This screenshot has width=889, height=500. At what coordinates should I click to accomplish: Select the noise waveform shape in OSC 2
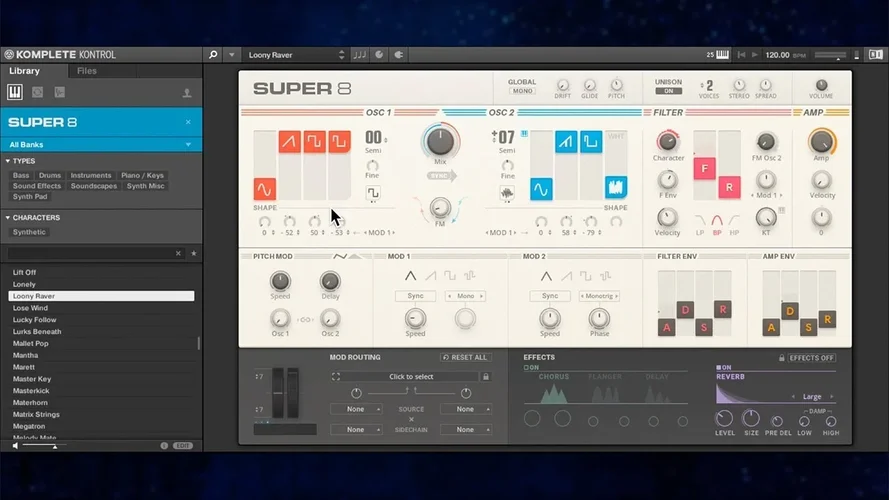(x=615, y=187)
